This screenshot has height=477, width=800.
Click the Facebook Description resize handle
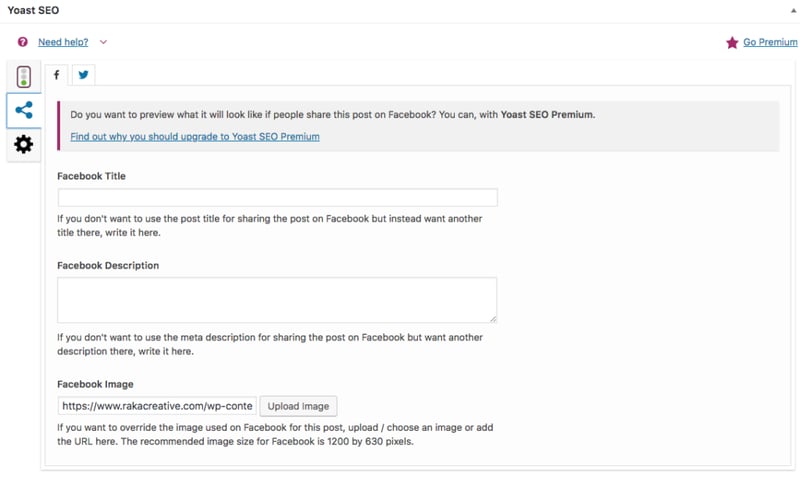pos(493,319)
